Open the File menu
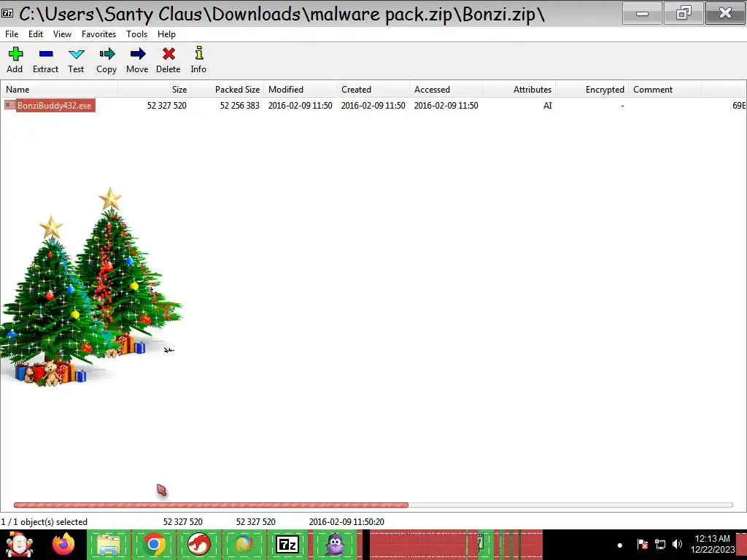Viewport: 747px width, 560px height. (x=12, y=34)
